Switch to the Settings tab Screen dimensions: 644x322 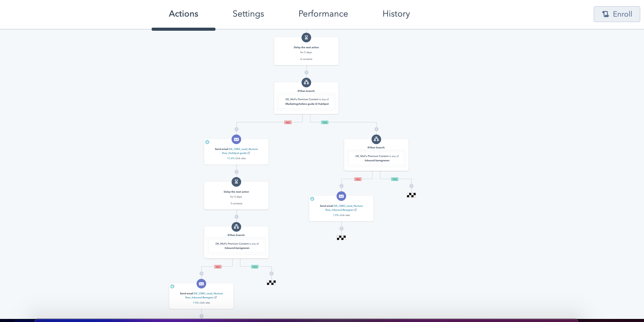[x=248, y=14]
